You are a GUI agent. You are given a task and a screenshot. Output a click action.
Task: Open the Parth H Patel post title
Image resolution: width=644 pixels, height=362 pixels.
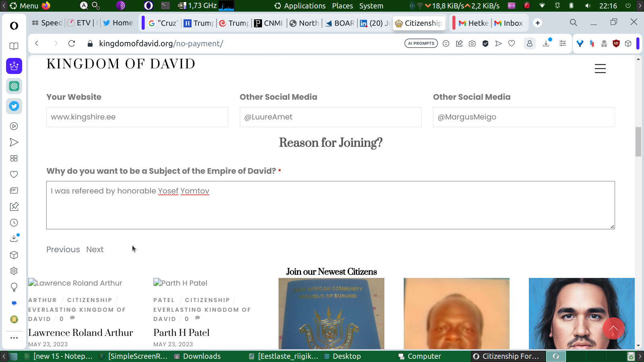[182, 333]
